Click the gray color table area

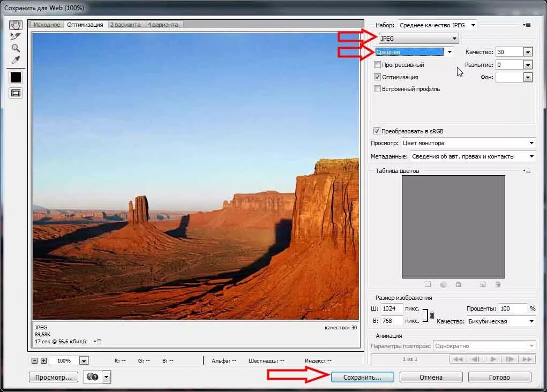(x=453, y=227)
